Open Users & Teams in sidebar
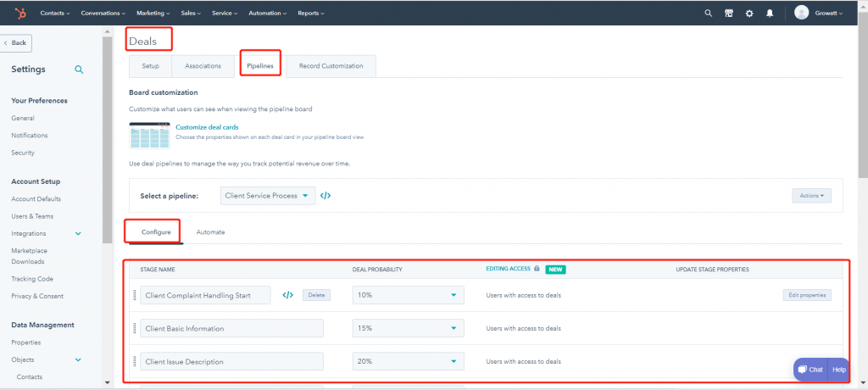The width and height of the screenshot is (868, 390). pyautogui.click(x=32, y=216)
